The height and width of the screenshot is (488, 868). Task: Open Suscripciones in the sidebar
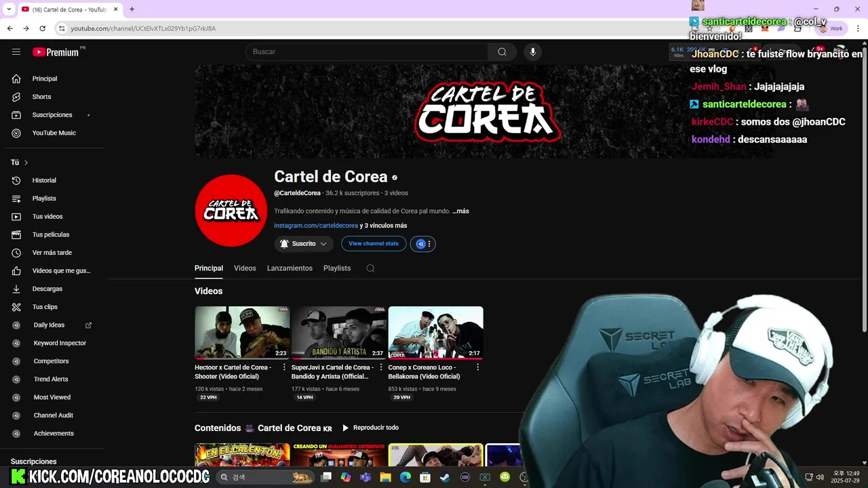coord(52,115)
